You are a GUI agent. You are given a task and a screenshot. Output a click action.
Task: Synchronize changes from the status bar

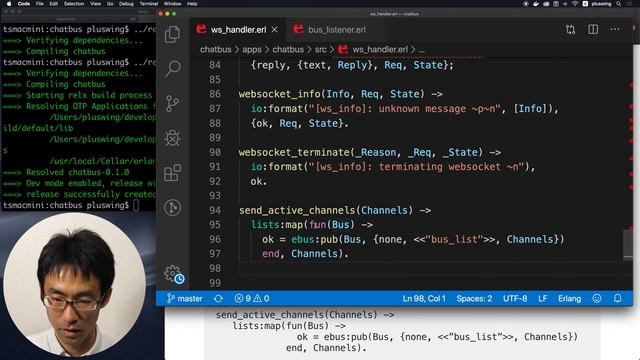218,298
